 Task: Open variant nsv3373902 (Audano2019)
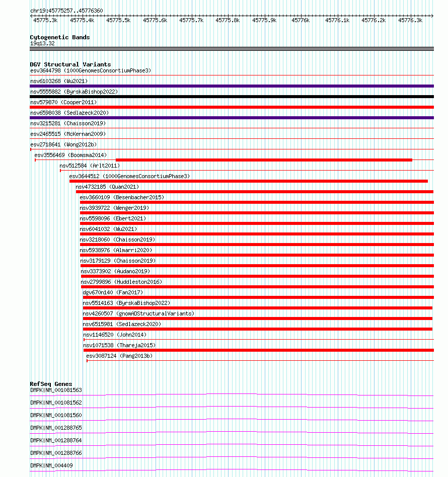click(115, 271)
